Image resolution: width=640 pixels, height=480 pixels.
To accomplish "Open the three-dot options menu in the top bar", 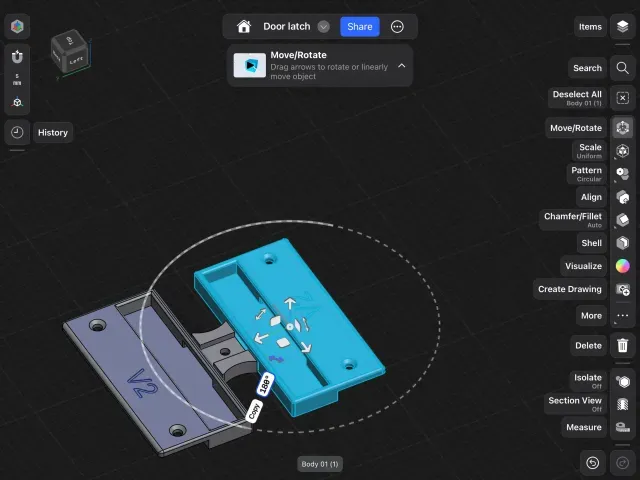I will (x=397, y=27).
